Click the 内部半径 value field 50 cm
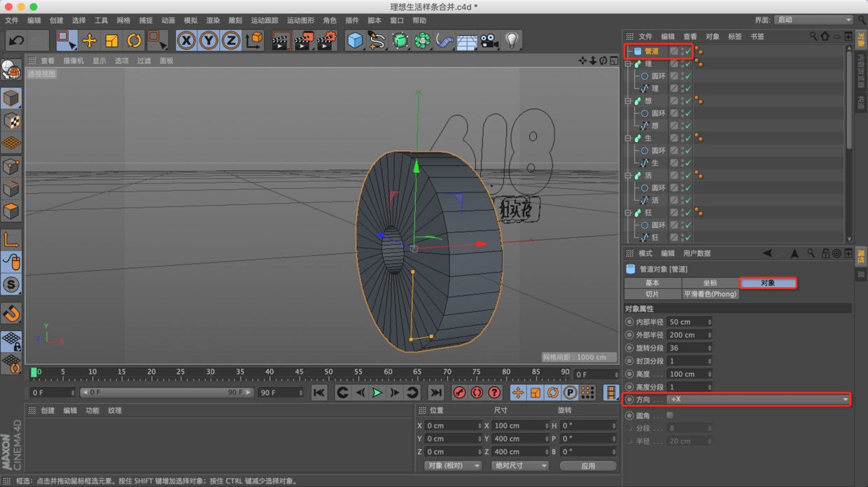The height and width of the screenshot is (487, 868). click(689, 323)
